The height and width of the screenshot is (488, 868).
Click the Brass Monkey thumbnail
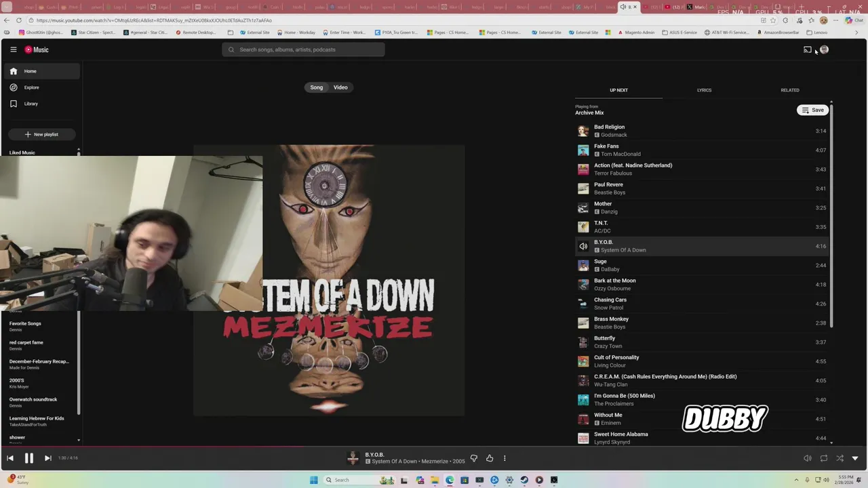coord(583,323)
